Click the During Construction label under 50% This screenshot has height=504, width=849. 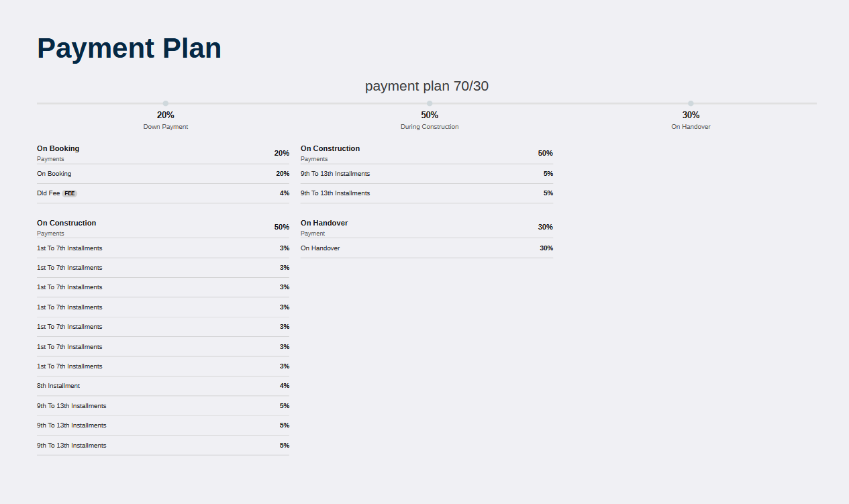(430, 127)
